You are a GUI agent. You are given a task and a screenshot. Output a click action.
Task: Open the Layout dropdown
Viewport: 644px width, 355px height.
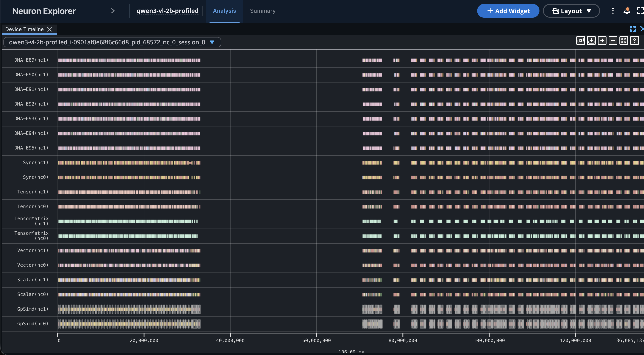571,11
